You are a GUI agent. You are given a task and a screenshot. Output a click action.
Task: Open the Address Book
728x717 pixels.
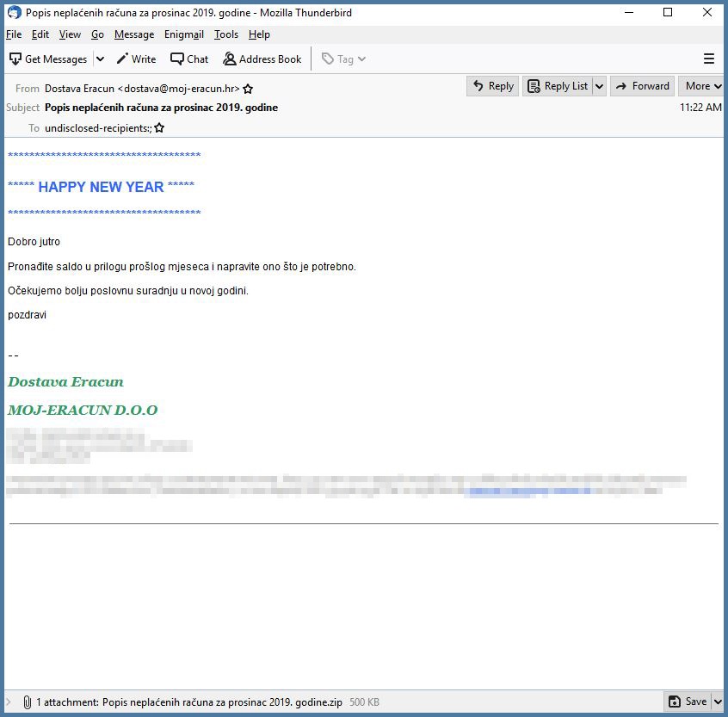click(x=262, y=59)
